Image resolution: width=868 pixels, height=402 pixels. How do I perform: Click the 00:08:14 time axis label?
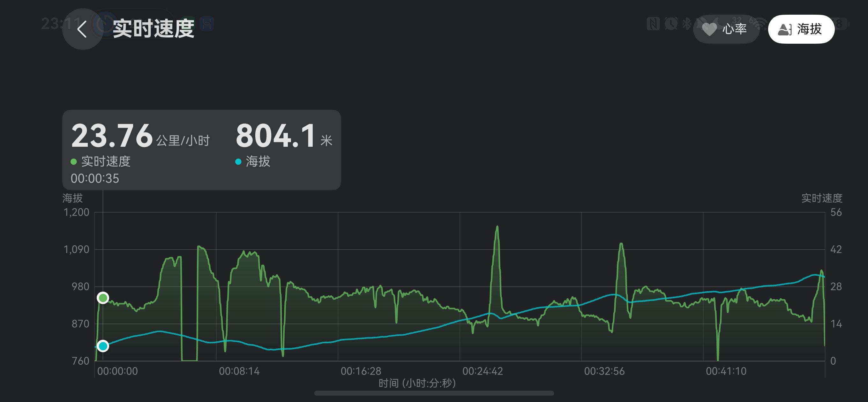239,371
